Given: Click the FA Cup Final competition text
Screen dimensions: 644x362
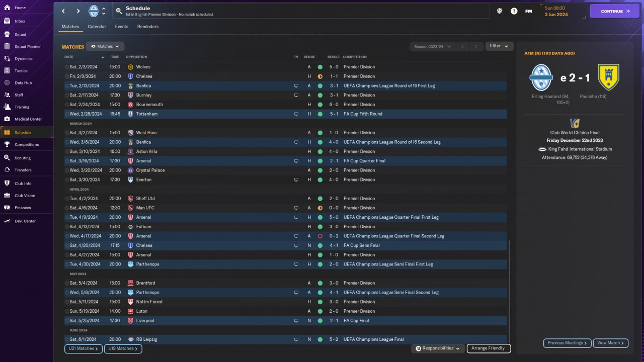Looking at the screenshot, I should pyautogui.click(x=356, y=321).
